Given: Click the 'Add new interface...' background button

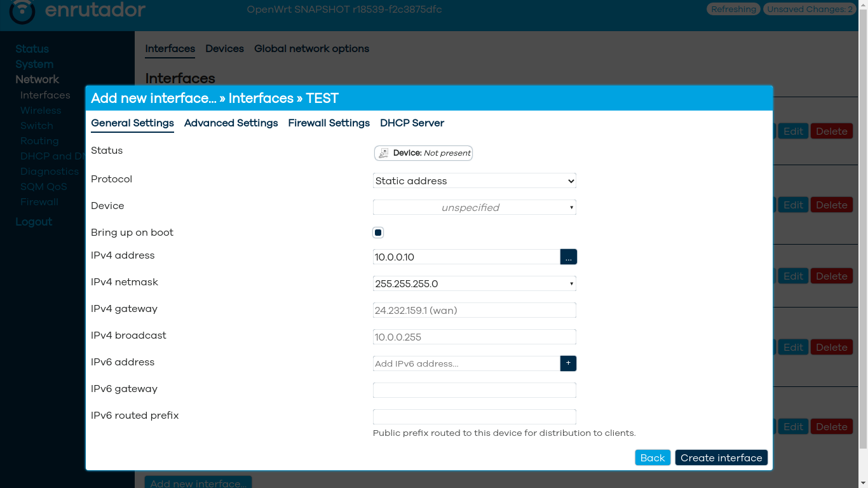Looking at the screenshot, I should click(x=198, y=482).
